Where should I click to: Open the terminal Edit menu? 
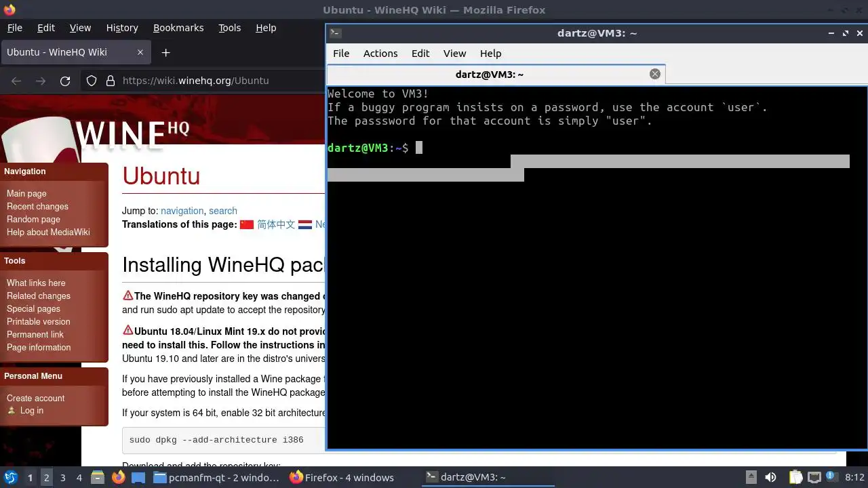[420, 54]
